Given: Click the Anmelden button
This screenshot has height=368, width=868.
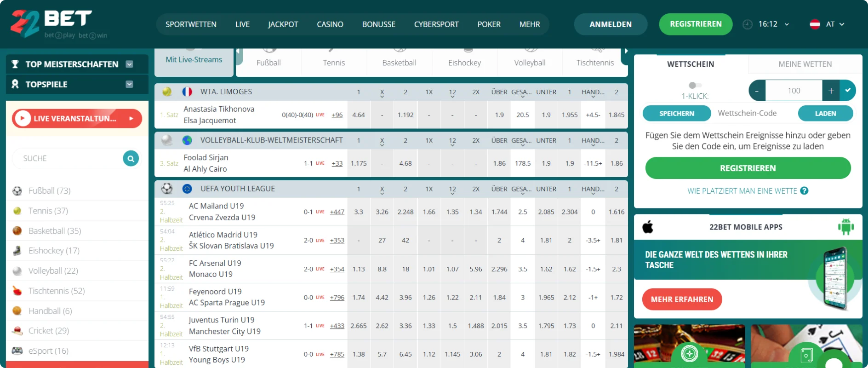Looking at the screenshot, I should pyautogui.click(x=611, y=24).
